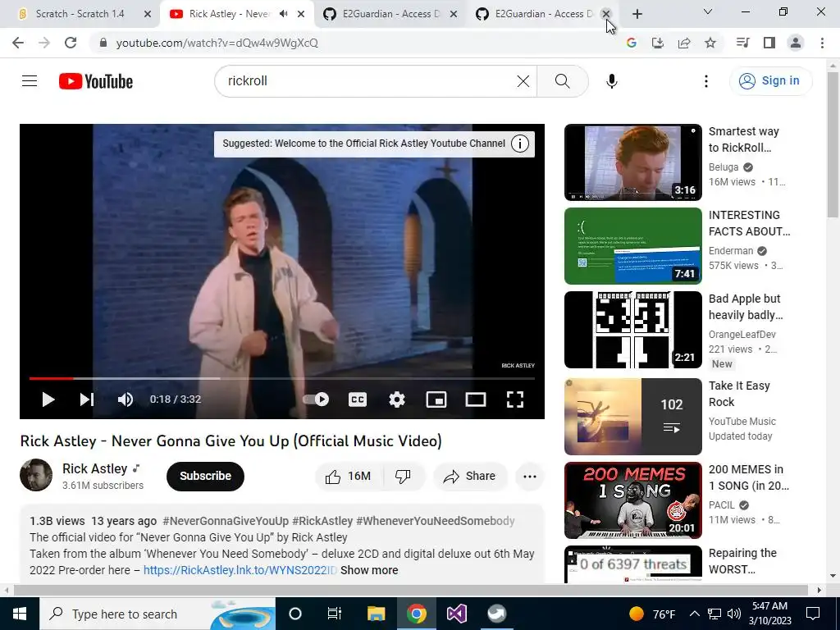This screenshot has width=840, height=630.
Task: Submit search with magnifier button
Action: 563,81
